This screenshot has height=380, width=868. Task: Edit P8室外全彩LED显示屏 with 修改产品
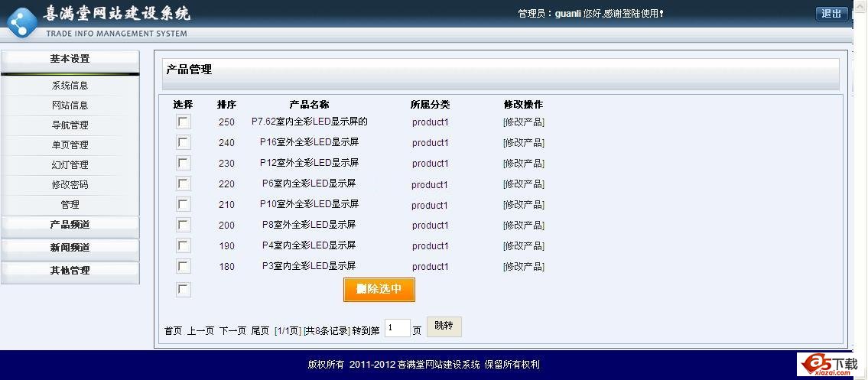point(524,225)
